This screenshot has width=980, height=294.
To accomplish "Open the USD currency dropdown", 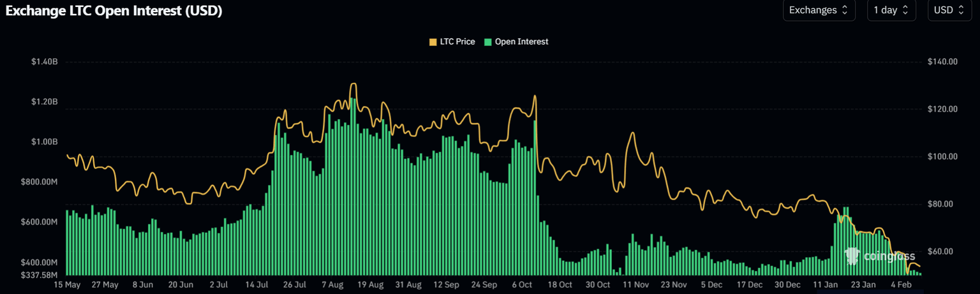I will [949, 10].
